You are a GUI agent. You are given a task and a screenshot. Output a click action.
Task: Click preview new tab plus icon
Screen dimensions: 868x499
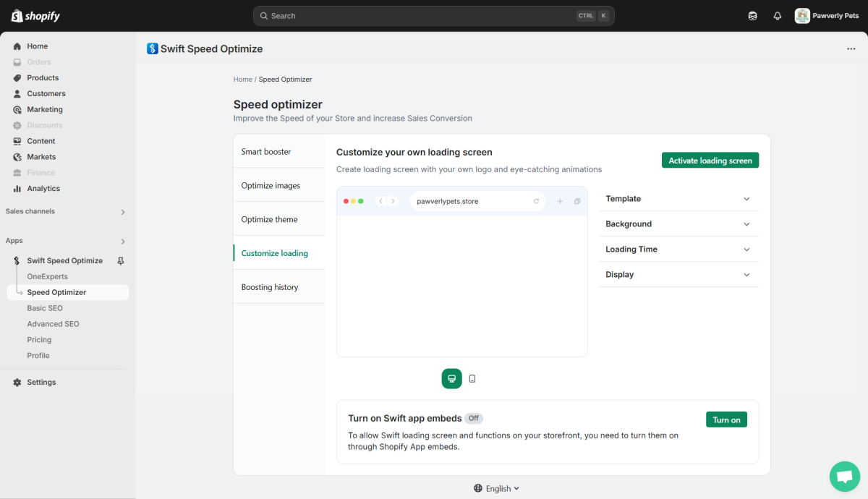[x=560, y=201]
